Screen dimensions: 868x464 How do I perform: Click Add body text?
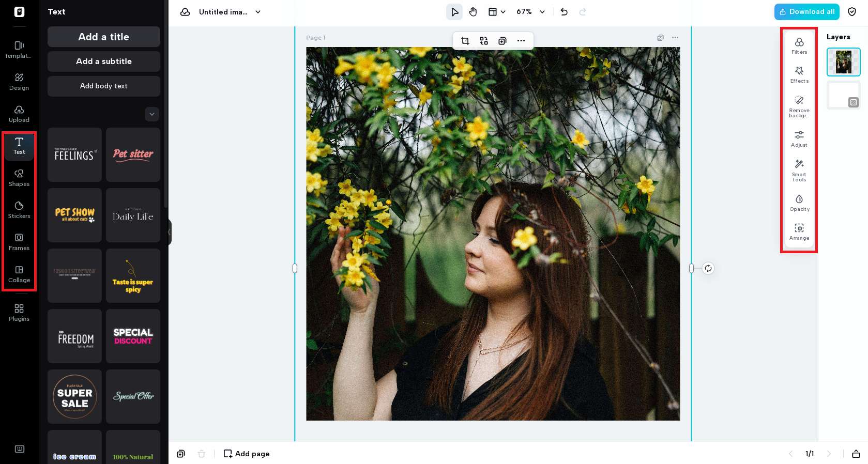click(x=104, y=86)
